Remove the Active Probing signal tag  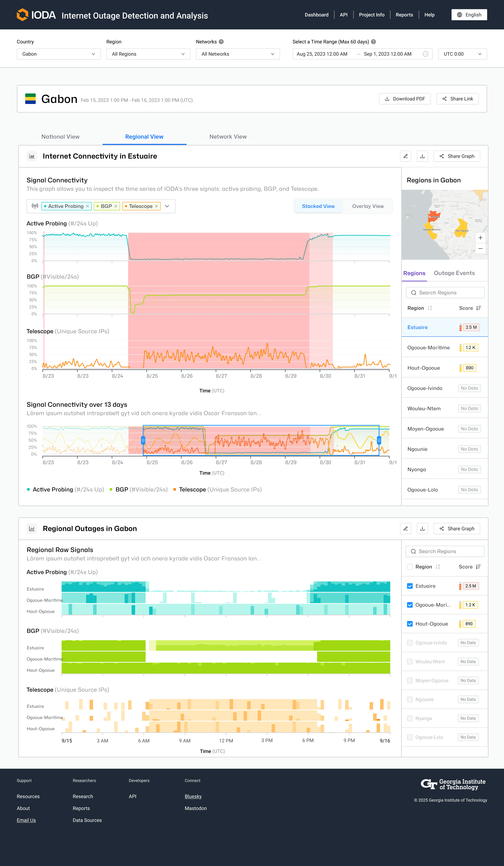click(x=88, y=206)
